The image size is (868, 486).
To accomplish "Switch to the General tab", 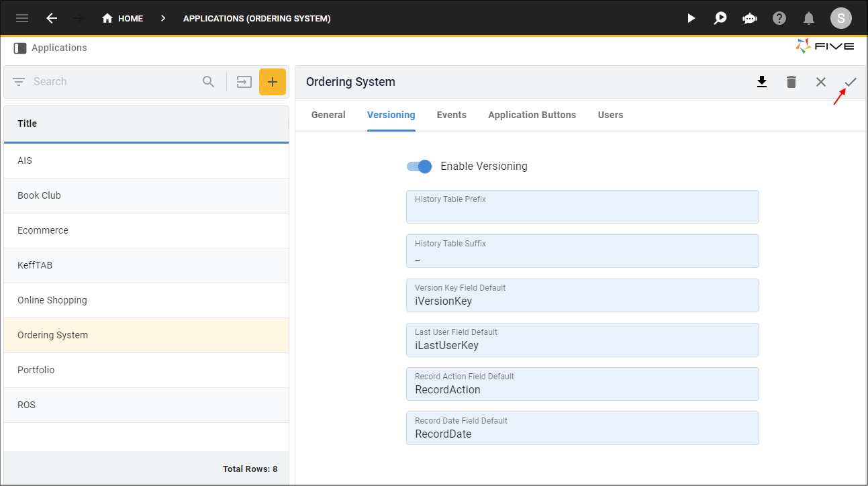I will pos(328,115).
